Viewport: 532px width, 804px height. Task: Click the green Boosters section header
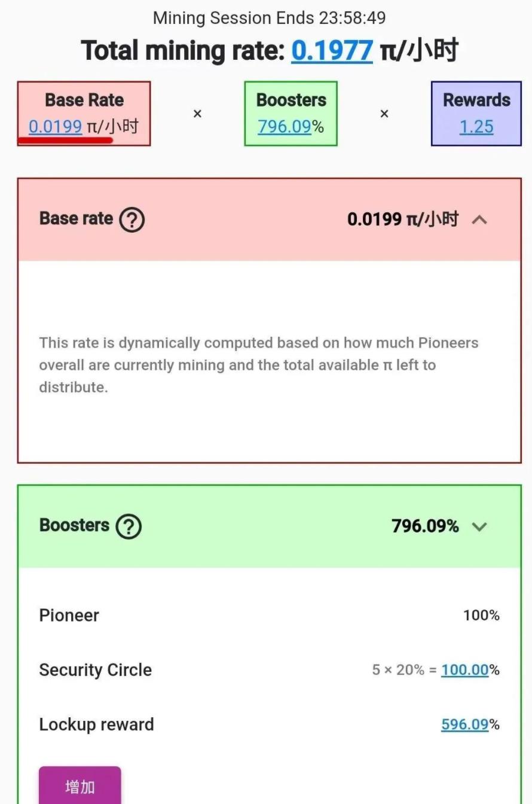pyautogui.click(x=269, y=526)
